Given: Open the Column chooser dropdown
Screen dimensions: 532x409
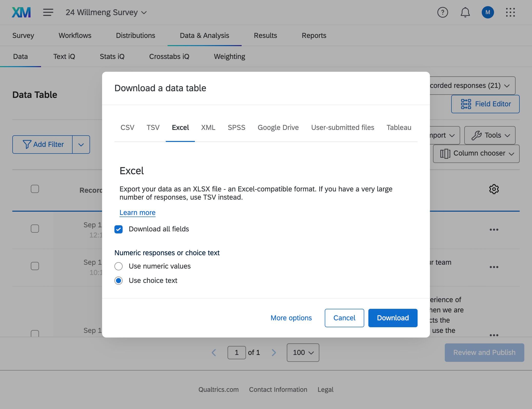Looking at the screenshot, I should coord(476,154).
